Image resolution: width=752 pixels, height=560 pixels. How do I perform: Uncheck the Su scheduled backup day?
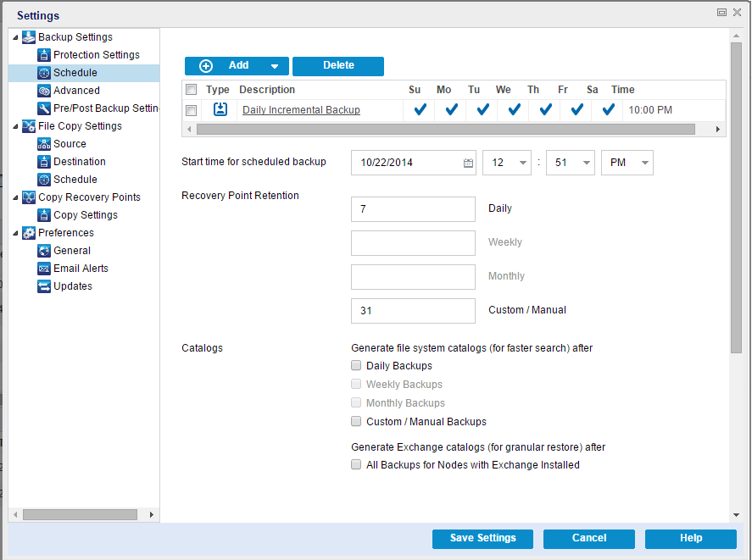coord(418,109)
